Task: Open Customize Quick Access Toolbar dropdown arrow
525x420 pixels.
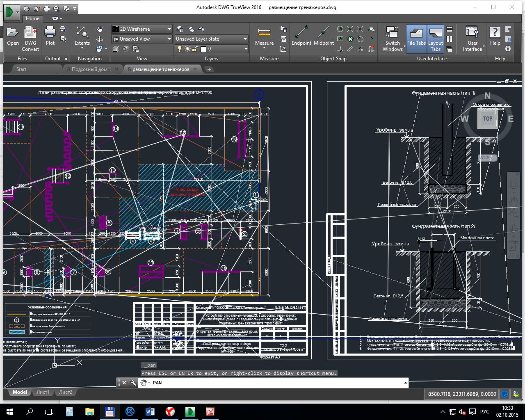Action: click(75, 8)
